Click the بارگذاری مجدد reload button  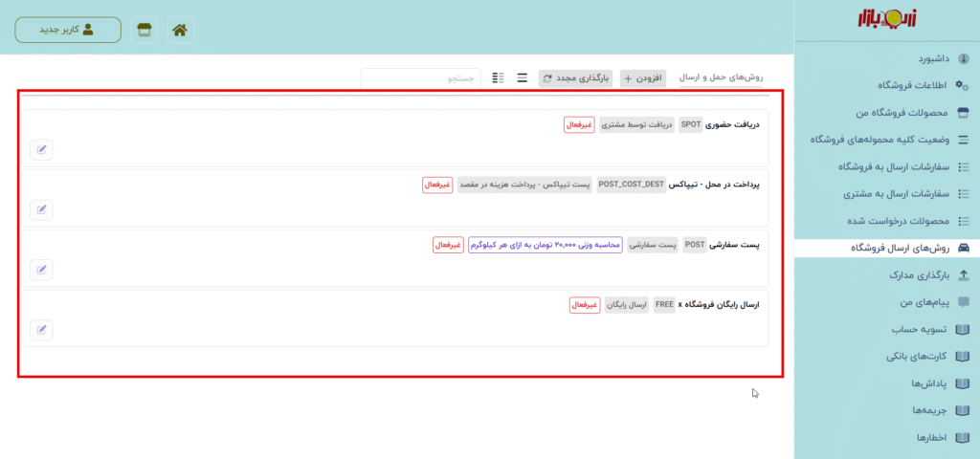point(576,77)
